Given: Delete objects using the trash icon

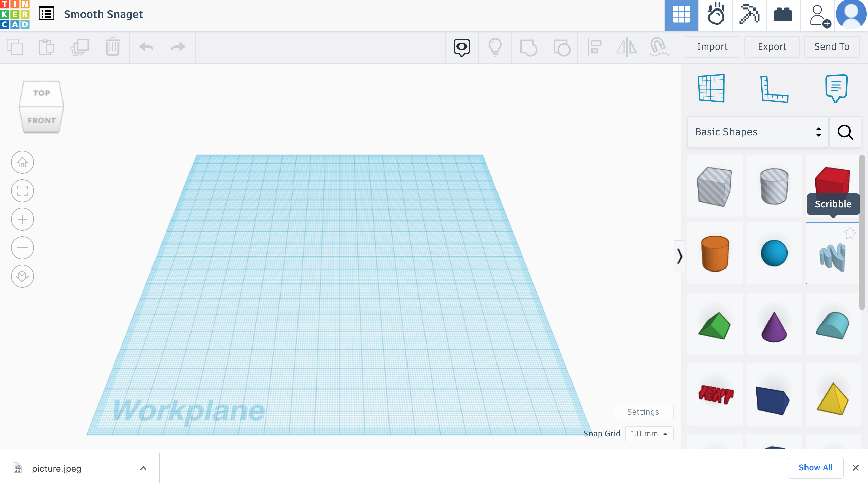Looking at the screenshot, I should click(112, 47).
